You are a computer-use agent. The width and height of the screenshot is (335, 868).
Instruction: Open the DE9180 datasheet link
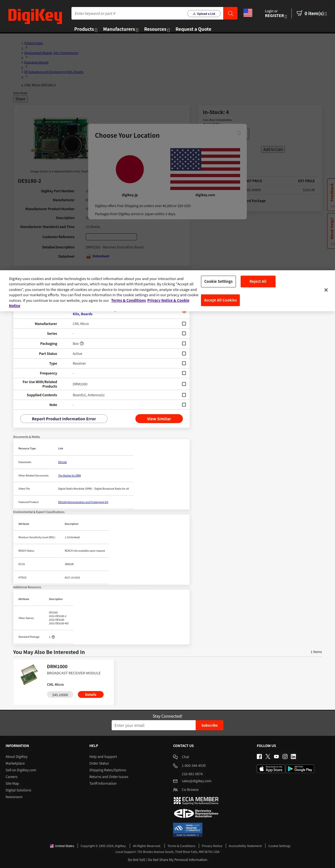(x=62, y=462)
